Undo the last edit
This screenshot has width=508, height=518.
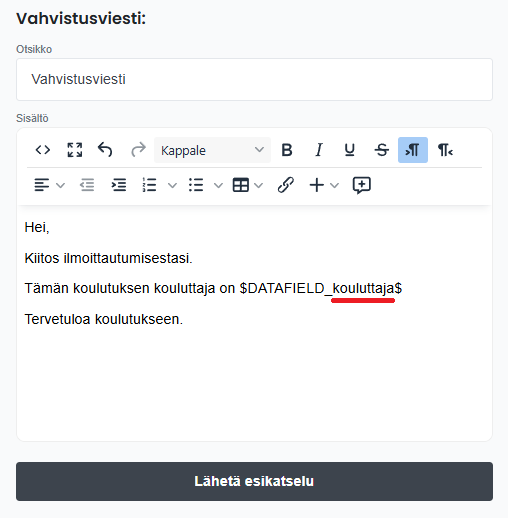[105, 150]
